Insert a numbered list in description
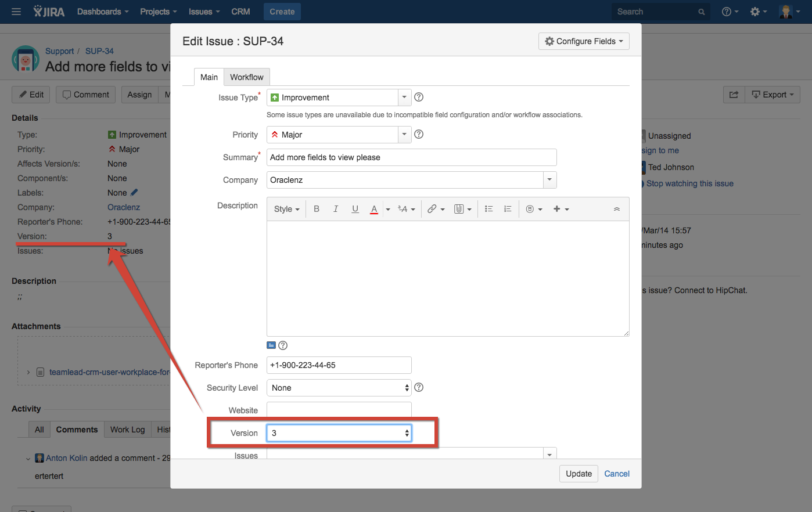The width and height of the screenshot is (812, 512). (x=508, y=209)
